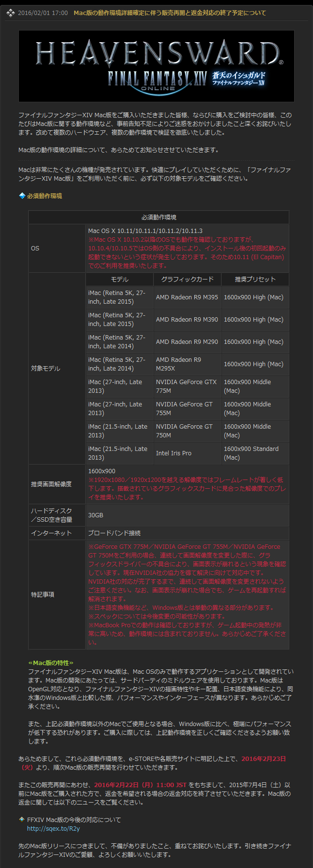Select the 推奨プリセット column header
Screen dimensions: 313x868
255,279
